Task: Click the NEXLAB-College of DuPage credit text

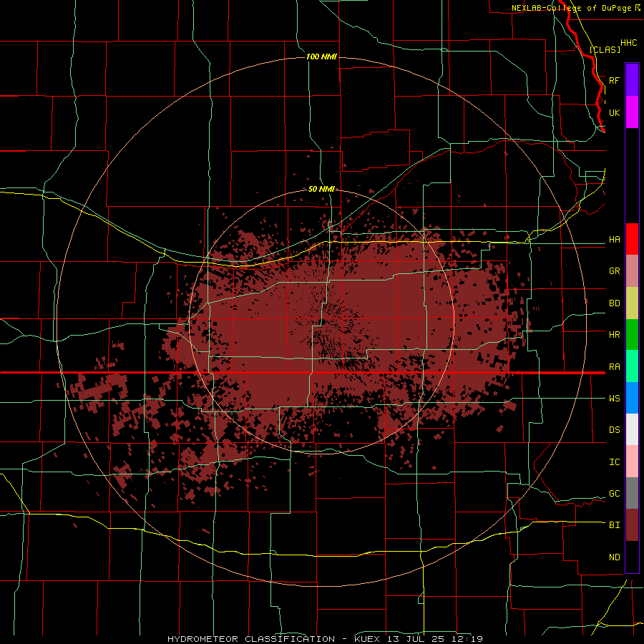Action: click(x=572, y=8)
